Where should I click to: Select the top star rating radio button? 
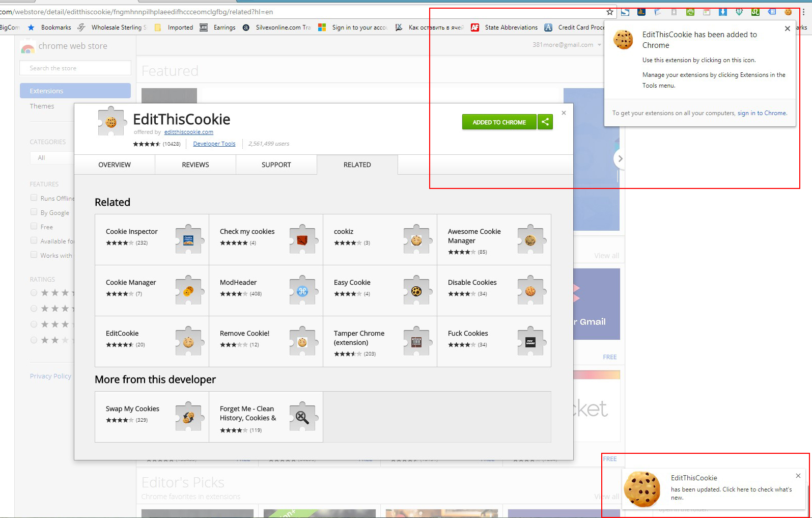[x=34, y=293]
